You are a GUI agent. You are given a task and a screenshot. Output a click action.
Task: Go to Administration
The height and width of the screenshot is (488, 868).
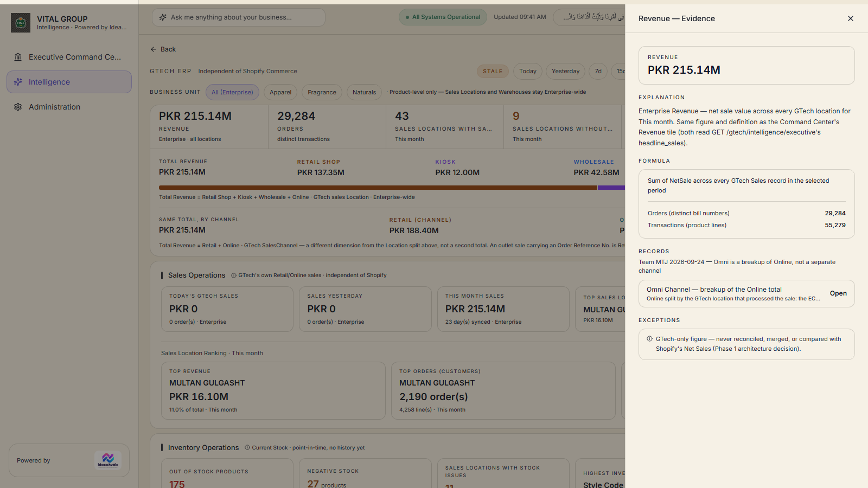[69, 107]
